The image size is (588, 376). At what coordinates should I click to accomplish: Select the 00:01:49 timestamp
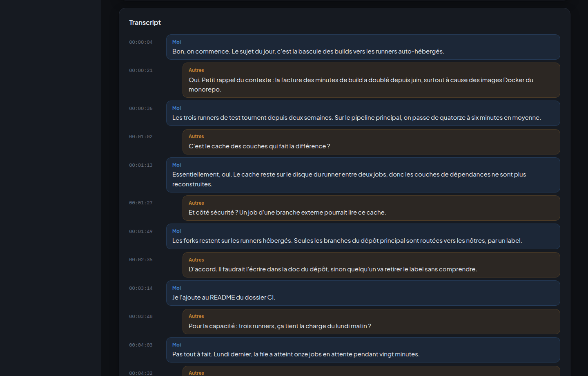[141, 231]
